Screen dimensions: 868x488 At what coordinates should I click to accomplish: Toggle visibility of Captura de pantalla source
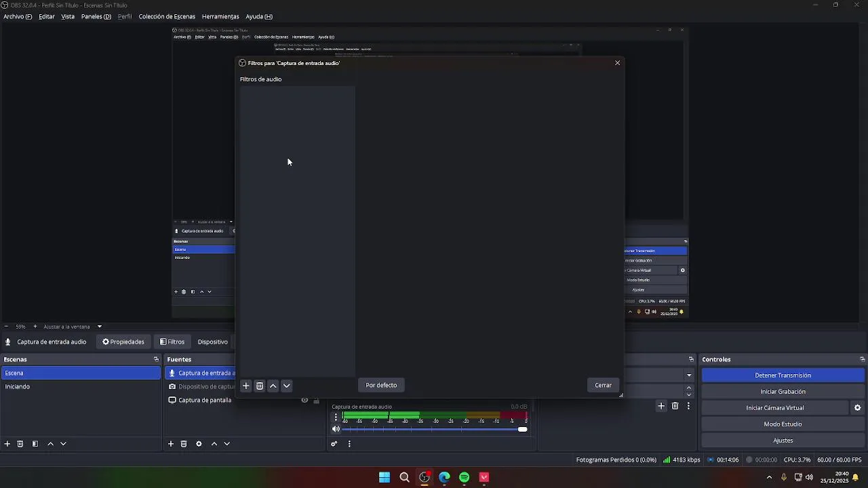click(x=304, y=401)
